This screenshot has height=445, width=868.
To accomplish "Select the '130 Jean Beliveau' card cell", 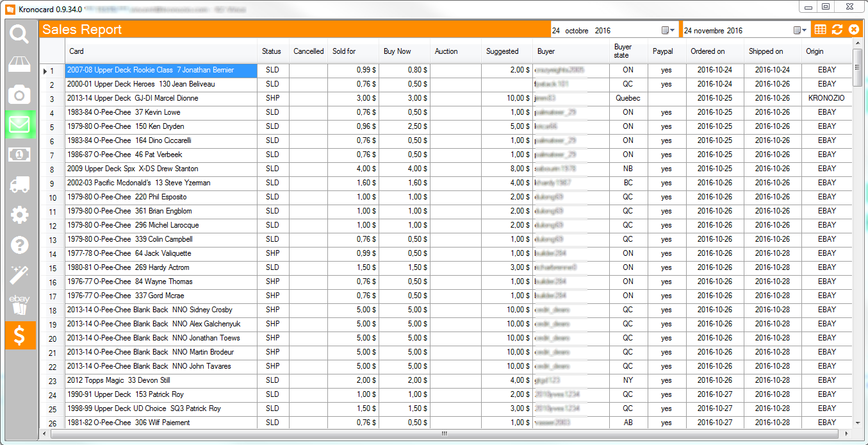I will tap(161, 85).
